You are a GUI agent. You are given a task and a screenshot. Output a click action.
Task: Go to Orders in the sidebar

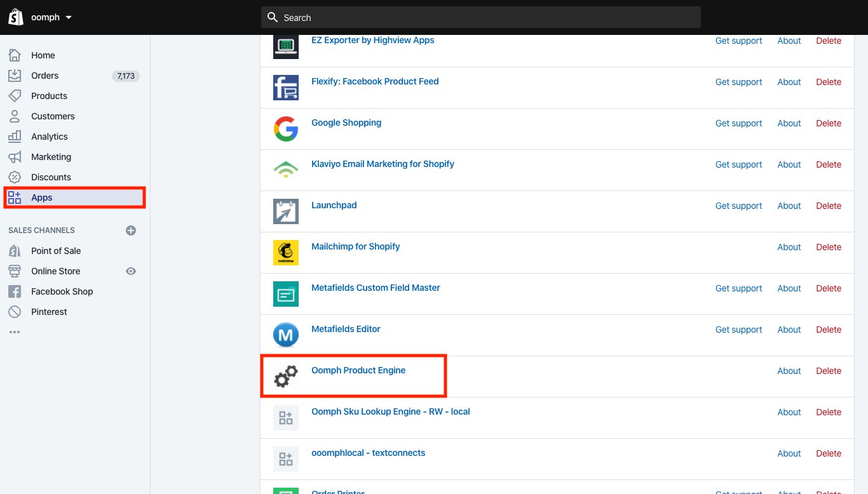click(x=44, y=76)
